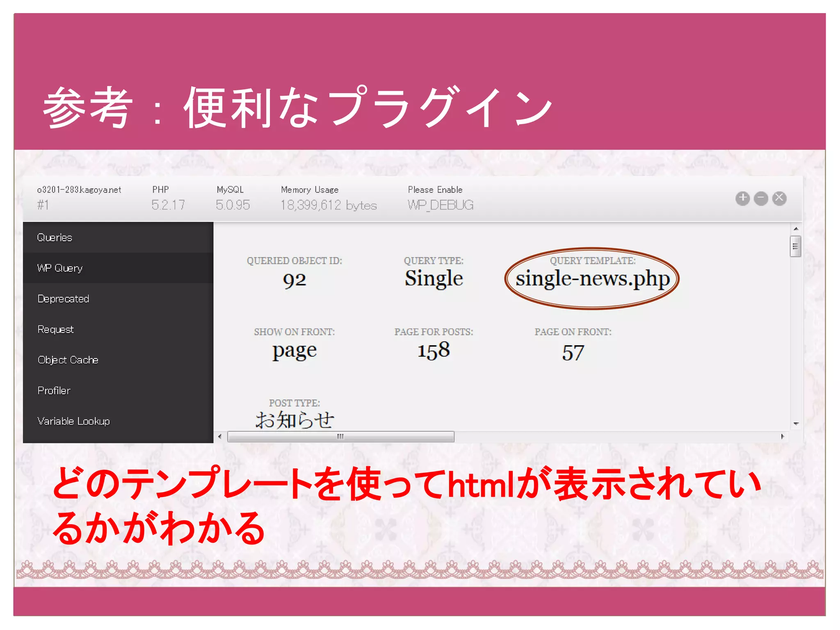The height and width of the screenshot is (630, 840).
Task: Click the post type value お知らせ
Action: coord(294,420)
